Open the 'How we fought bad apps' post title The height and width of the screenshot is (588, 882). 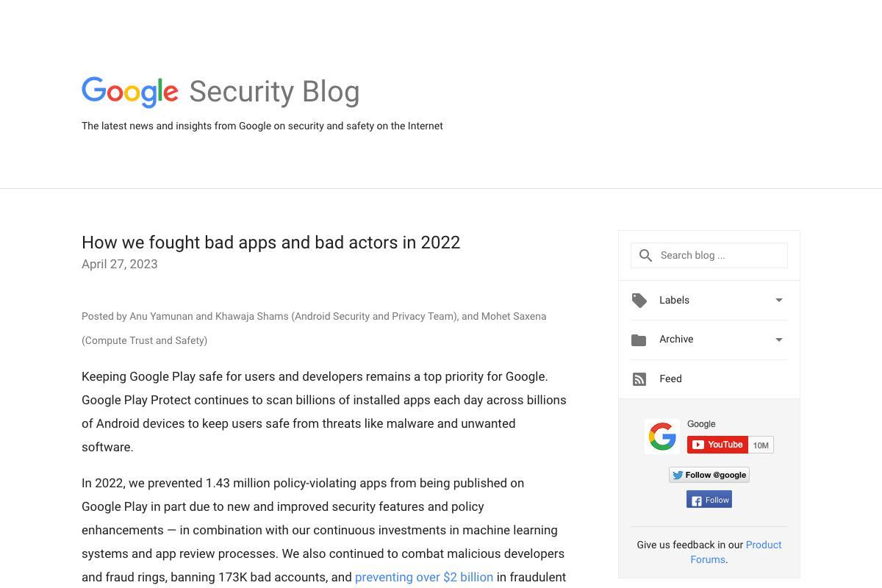pos(270,243)
